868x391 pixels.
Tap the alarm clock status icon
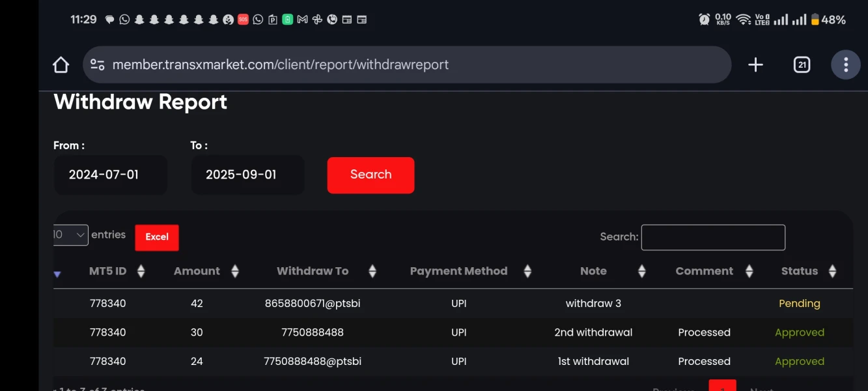[704, 20]
